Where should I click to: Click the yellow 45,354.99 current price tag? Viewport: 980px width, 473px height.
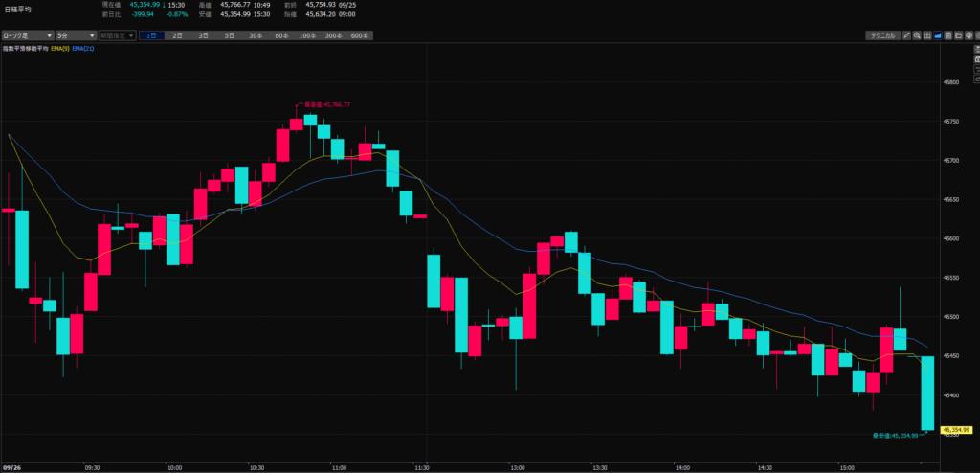tap(957, 429)
